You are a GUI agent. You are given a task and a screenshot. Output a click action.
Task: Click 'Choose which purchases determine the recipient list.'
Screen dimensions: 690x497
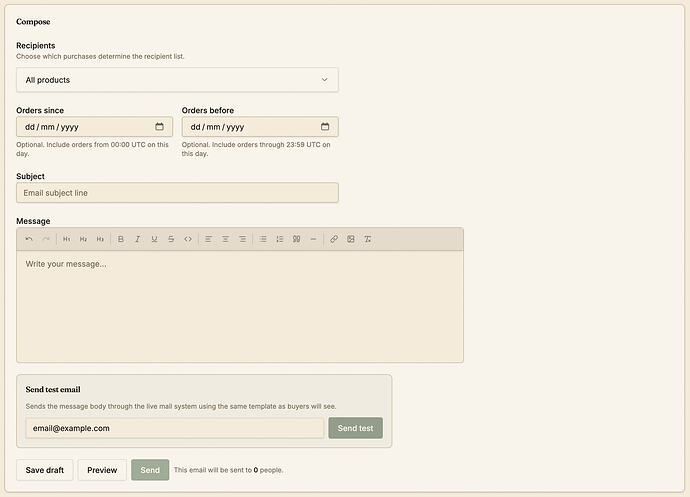pyautogui.click(x=100, y=56)
